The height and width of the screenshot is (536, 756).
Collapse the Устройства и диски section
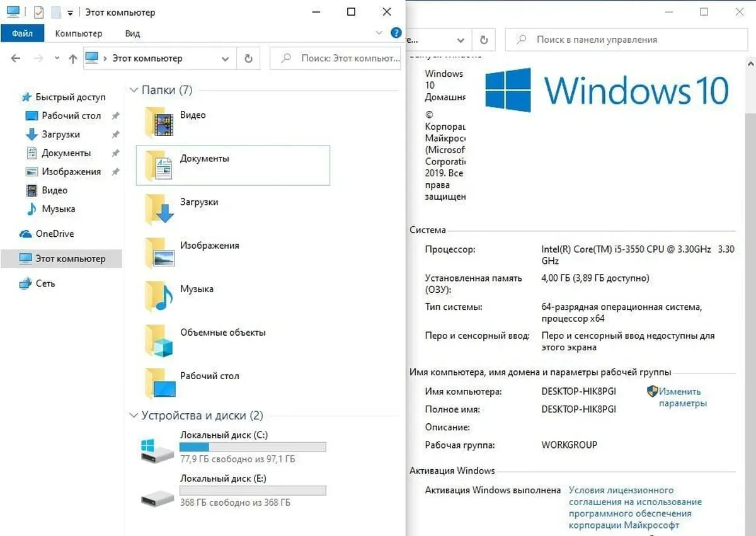(x=134, y=416)
